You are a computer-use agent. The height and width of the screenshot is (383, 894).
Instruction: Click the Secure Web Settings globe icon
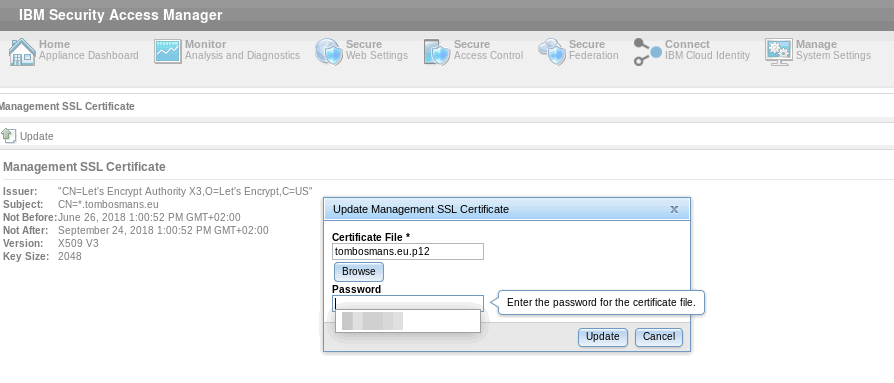click(328, 52)
